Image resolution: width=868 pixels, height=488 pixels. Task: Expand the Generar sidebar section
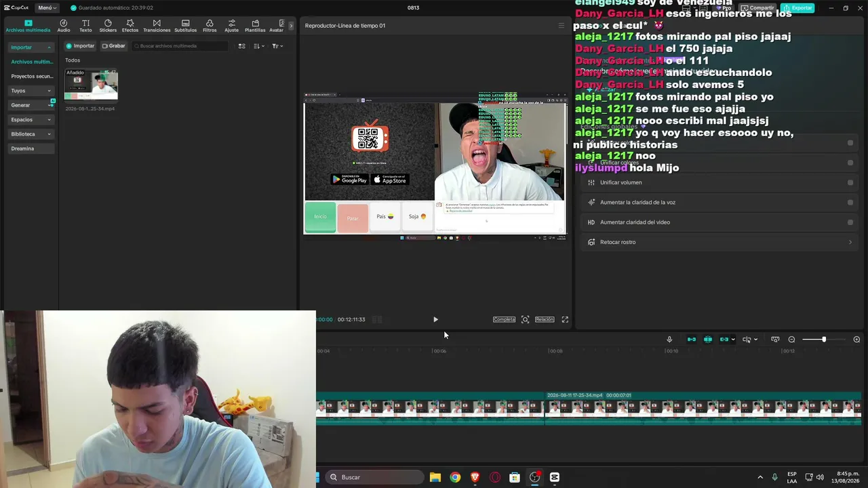[x=31, y=105]
